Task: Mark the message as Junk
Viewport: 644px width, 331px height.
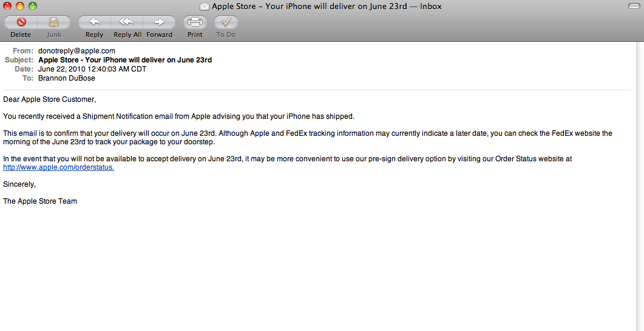Action: coord(54,22)
